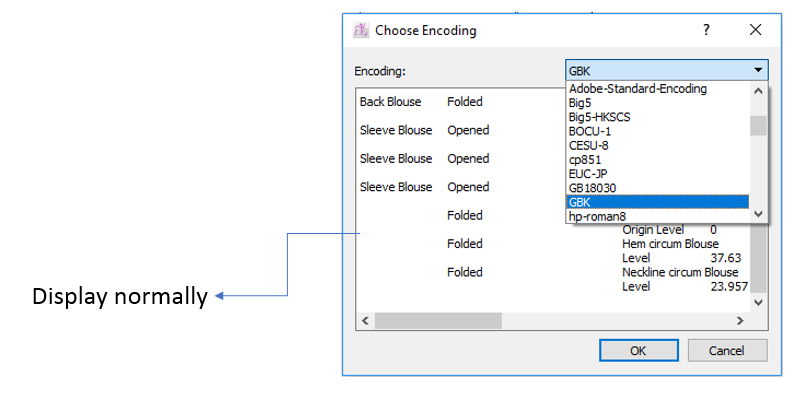Click the Cancel button

tap(727, 351)
